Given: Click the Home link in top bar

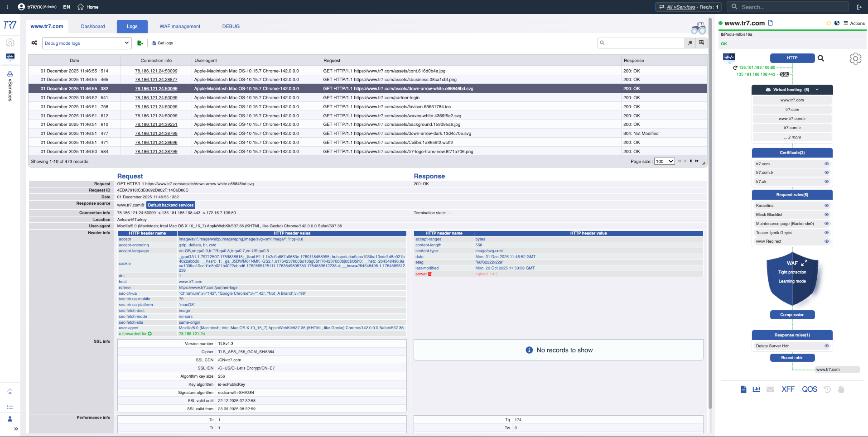Looking at the screenshot, I should tap(88, 7).
